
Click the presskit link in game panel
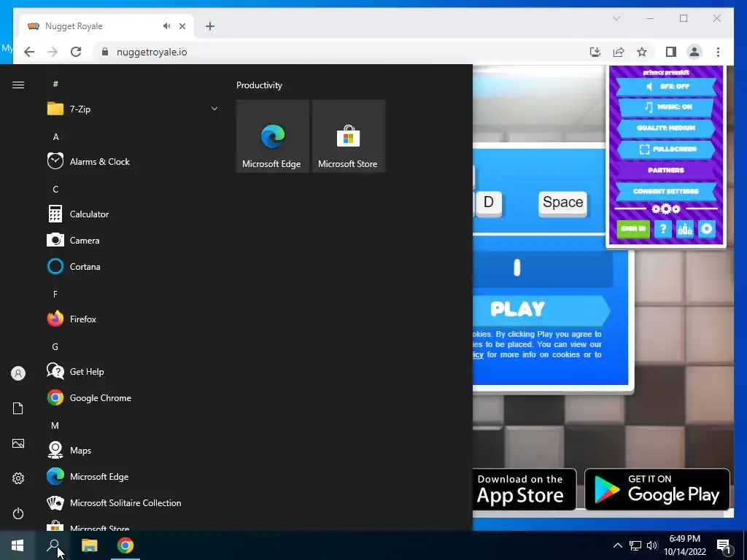click(677, 72)
